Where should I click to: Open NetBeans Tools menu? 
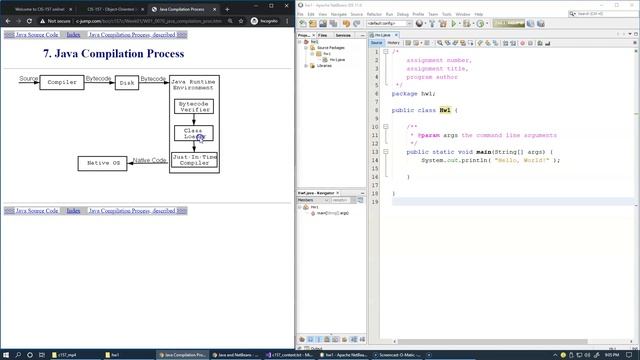click(x=447, y=14)
